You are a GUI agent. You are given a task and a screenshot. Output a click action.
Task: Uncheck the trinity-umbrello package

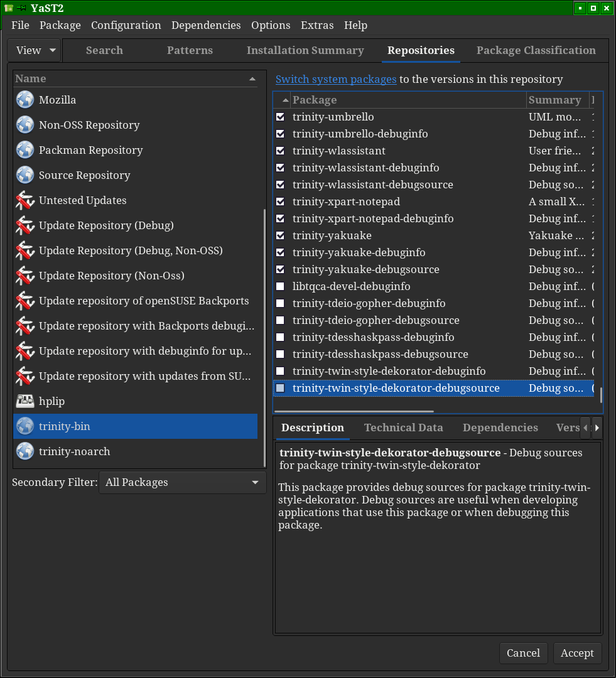280,117
